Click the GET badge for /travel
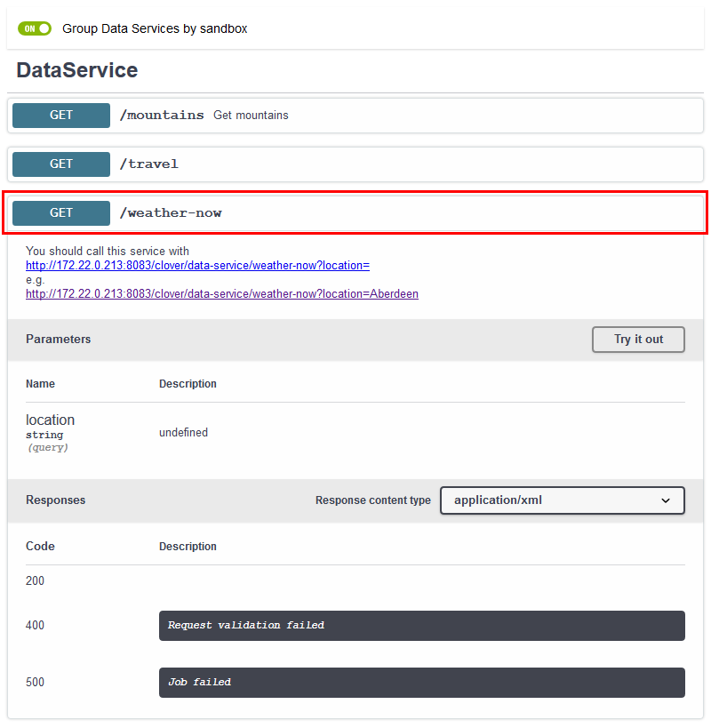 [x=61, y=164]
